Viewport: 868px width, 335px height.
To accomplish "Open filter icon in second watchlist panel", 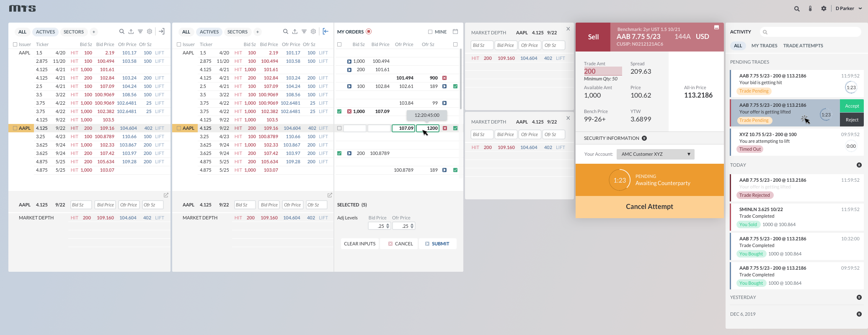I will [x=304, y=31].
